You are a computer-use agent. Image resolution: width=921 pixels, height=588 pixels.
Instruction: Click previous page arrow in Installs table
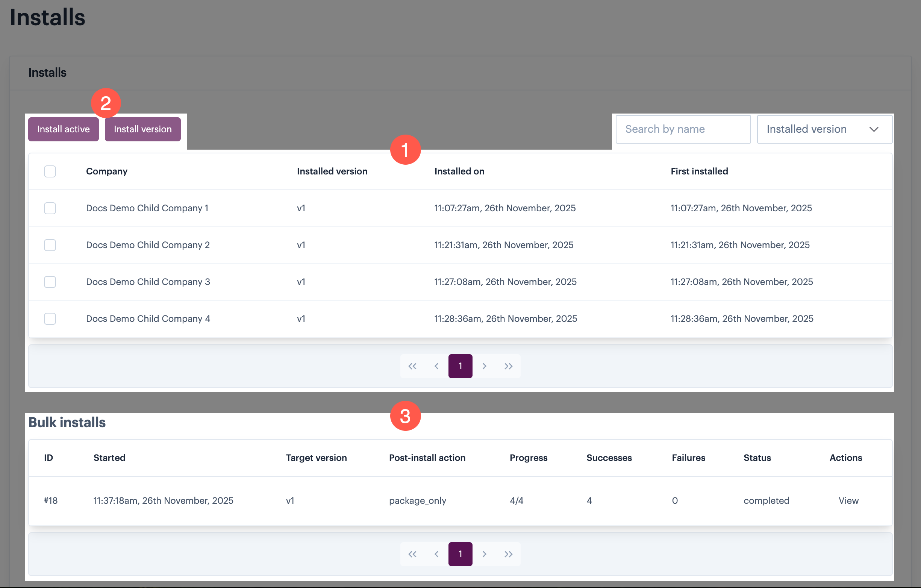pos(436,366)
